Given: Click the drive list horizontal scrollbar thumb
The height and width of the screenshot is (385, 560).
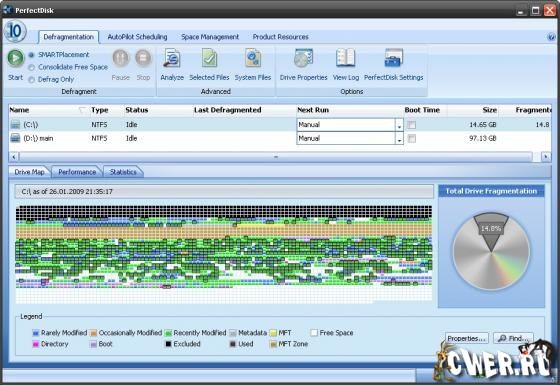Looking at the screenshot, I should click(276, 157).
